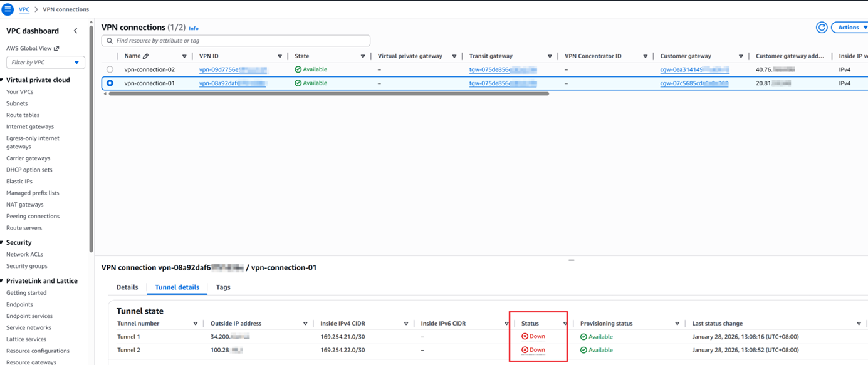Screen dimensions: 868x365
Task: Open the cgw-07c5685 customer gateway link
Action: tap(694, 83)
